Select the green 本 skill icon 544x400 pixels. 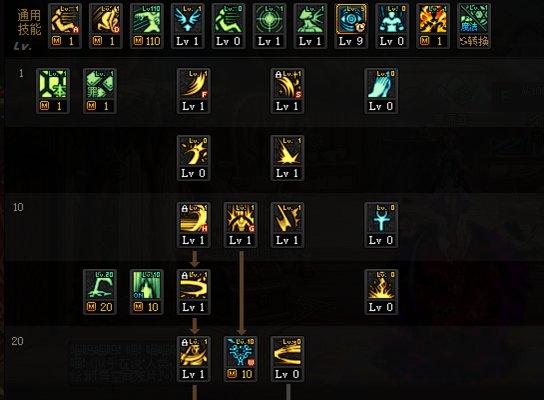tap(53, 84)
